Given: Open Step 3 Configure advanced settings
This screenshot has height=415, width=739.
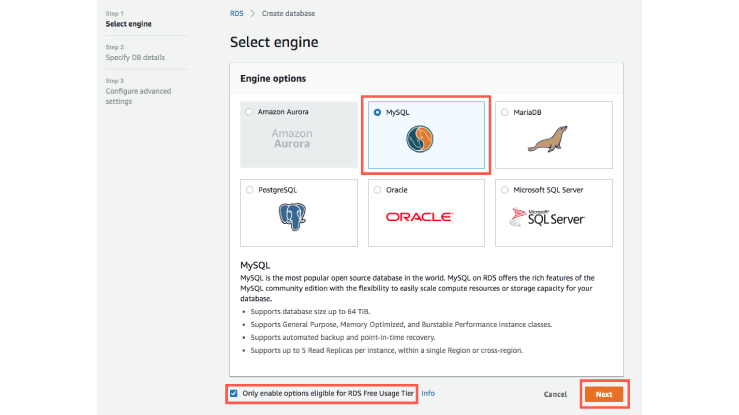Looking at the screenshot, I should [x=138, y=96].
